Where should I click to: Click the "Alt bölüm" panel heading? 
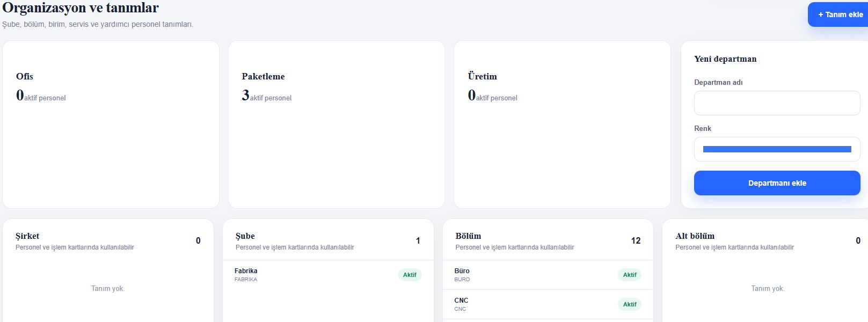click(x=695, y=236)
